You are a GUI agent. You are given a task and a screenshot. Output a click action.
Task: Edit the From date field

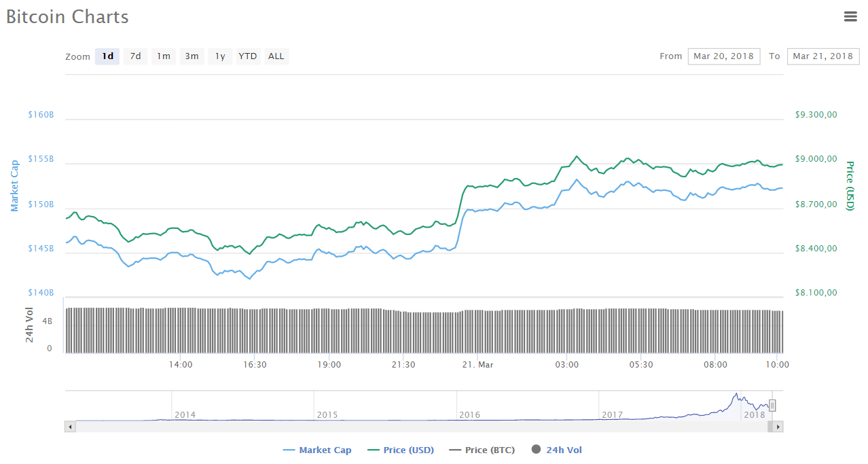click(x=724, y=56)
